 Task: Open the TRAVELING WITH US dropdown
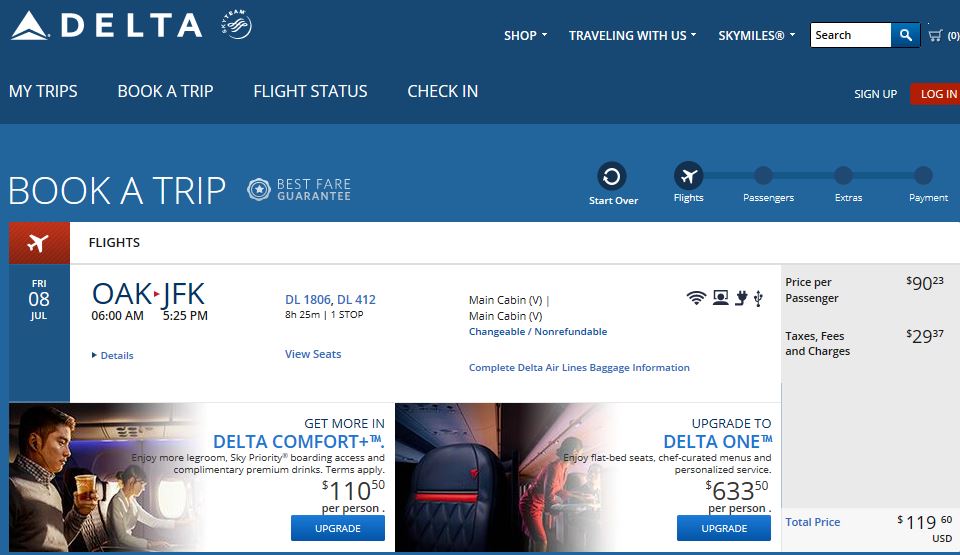click(x=632, y=36)
